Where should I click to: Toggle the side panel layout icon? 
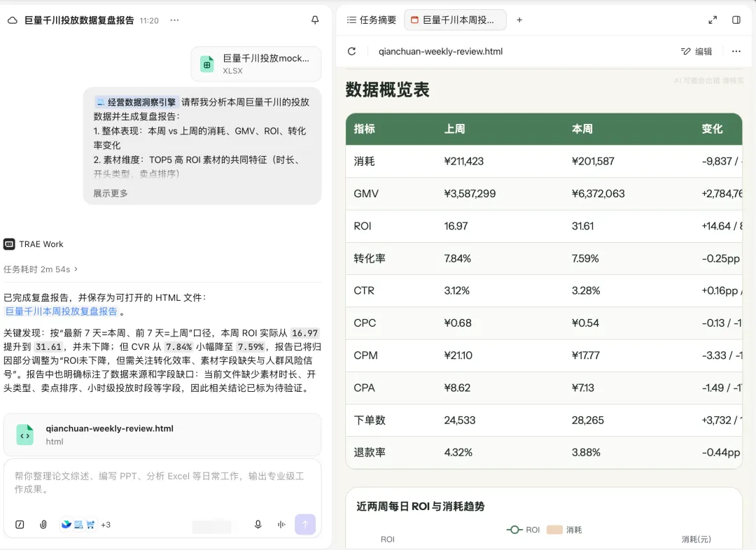736,20
